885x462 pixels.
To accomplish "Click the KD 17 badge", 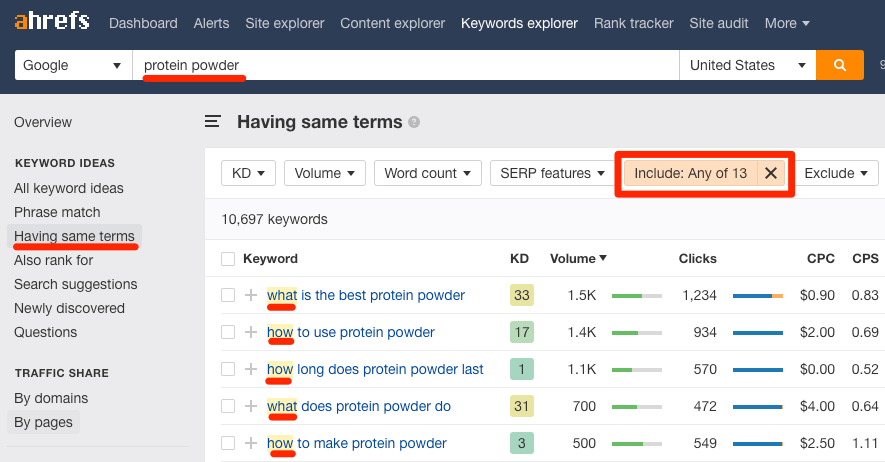I will point(522,332).
